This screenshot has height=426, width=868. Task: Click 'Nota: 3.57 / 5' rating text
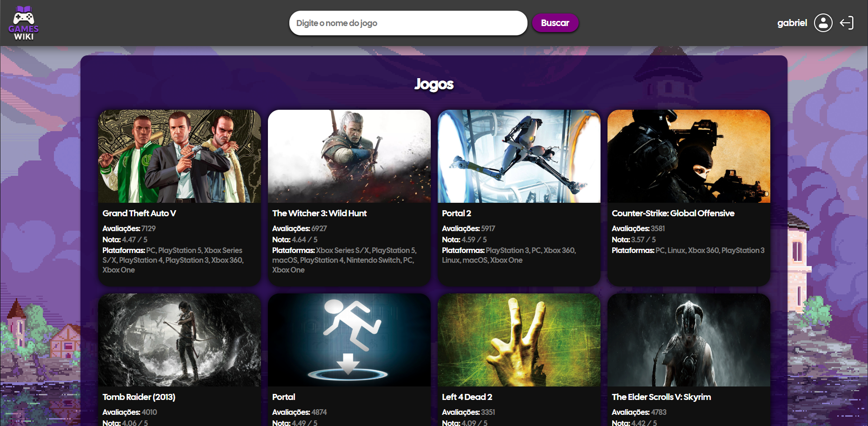click(x=634, y=240)
